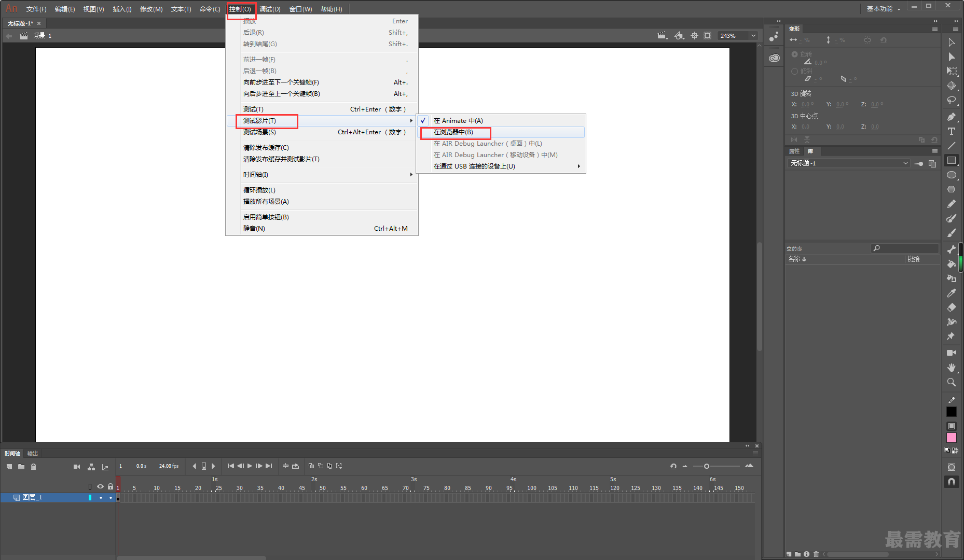Viewport: 964px width, 560px height.
Task: Toggle lock all layers header
Action: pos(111,486)
